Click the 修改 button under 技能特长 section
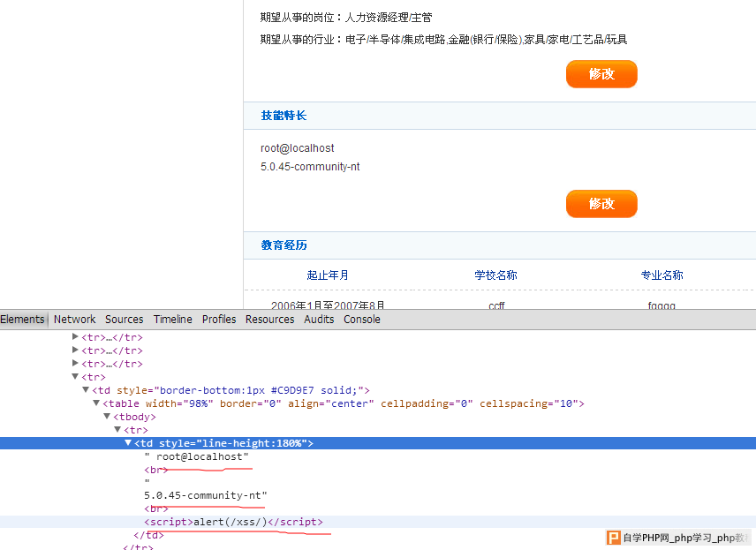Image resolution: width=756 pixels, height=550 pixels. (x=601, y=203)
